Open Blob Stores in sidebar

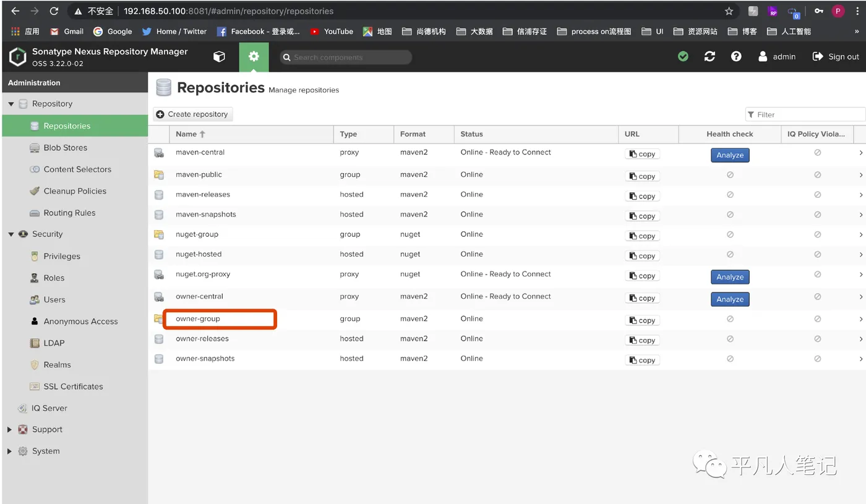[65, 148]
